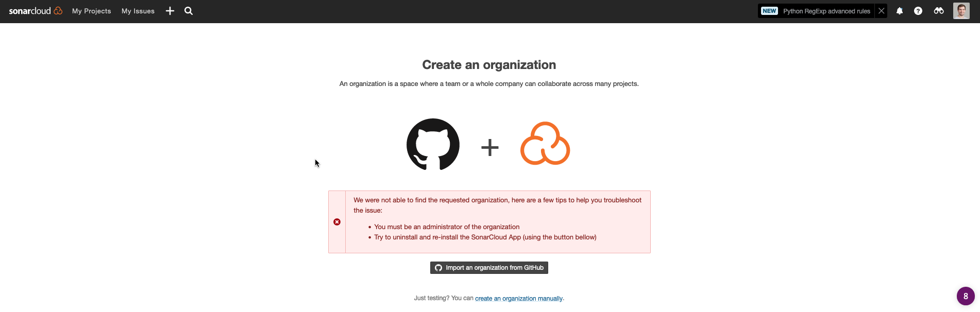This screenshot has width=980, height=312.
Task: Click the orange SonarCloud cloud logo
Action: (x=545, y=144)
